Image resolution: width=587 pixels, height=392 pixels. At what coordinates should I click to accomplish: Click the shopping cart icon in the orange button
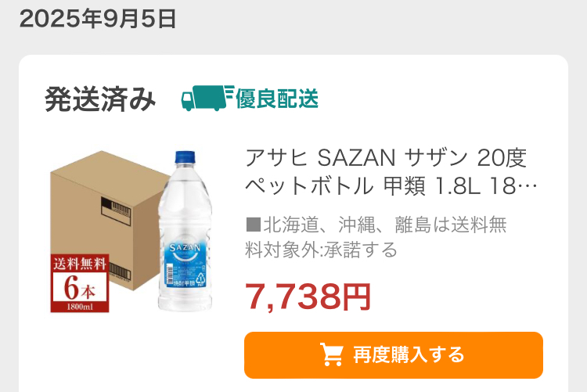point(331,354)
